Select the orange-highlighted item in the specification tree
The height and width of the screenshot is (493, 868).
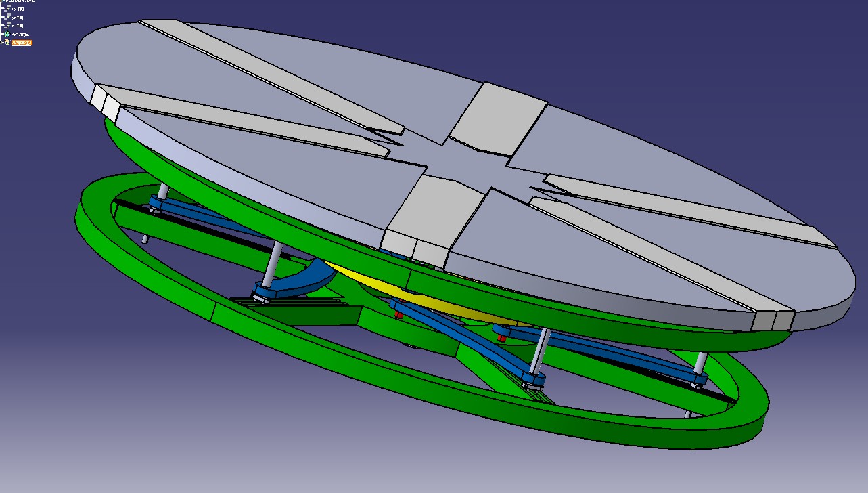click(x=22, y=43)
